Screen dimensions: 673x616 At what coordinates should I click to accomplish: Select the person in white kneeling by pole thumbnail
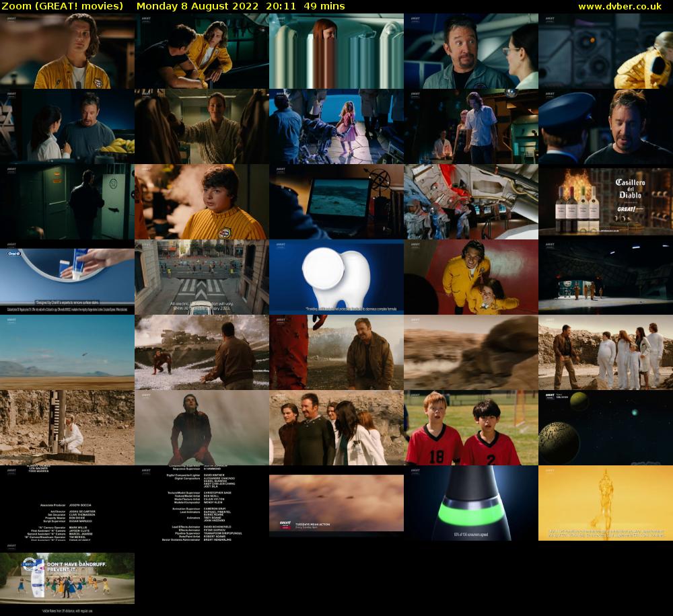[67, 428]
